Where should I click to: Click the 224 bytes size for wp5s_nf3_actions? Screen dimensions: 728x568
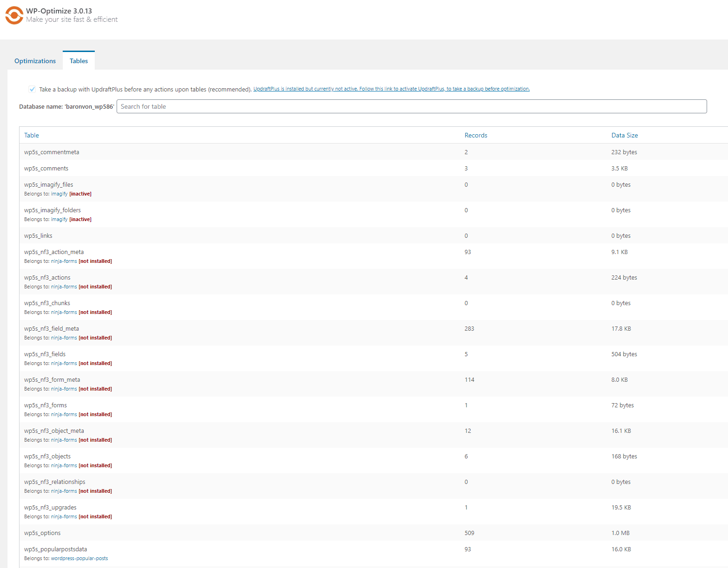(x=624, y=277)
